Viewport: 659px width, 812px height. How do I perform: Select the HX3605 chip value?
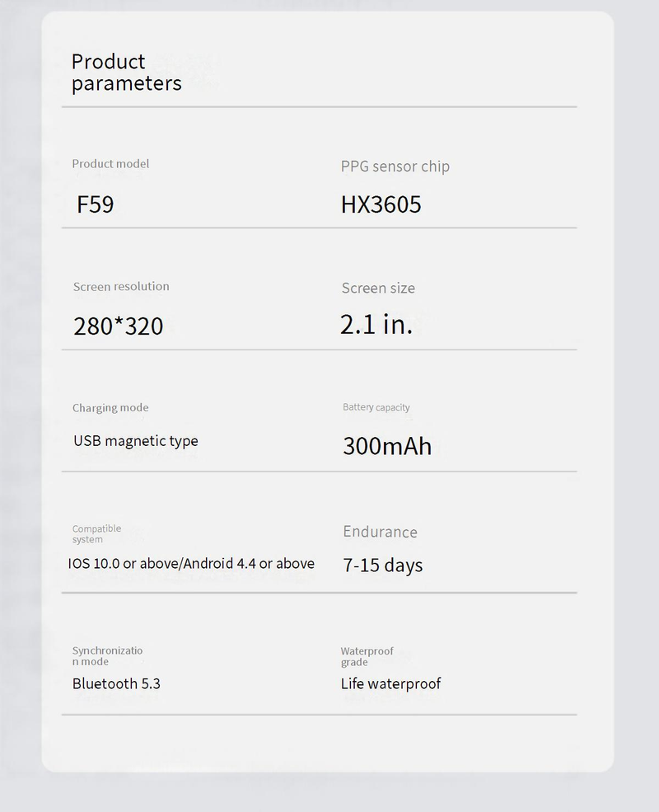click(381, 204)
